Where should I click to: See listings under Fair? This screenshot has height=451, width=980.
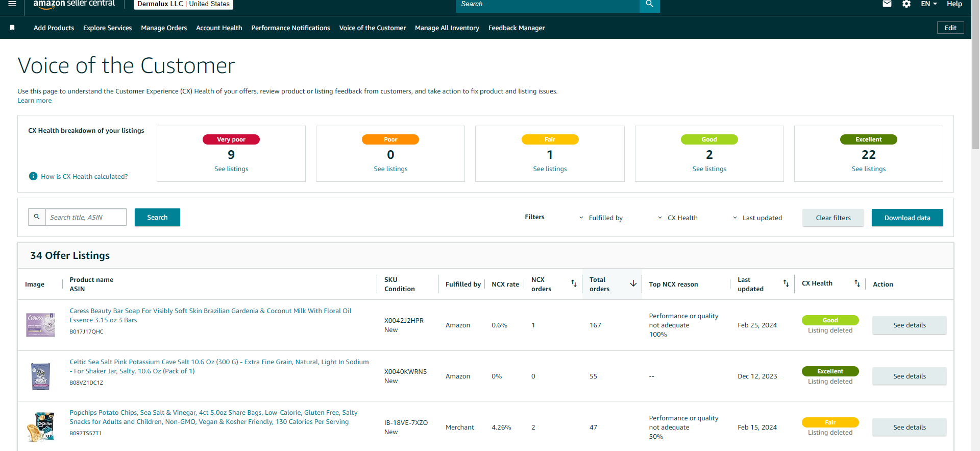coord(550,169)
